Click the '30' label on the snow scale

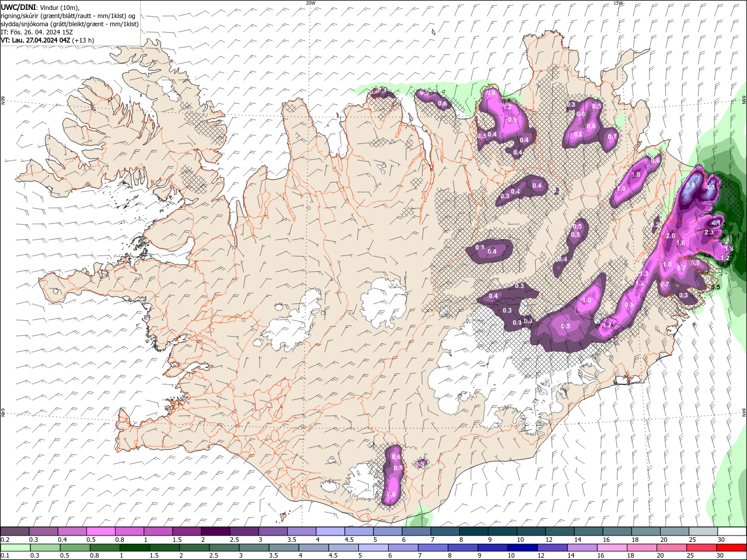click(721, 540)
